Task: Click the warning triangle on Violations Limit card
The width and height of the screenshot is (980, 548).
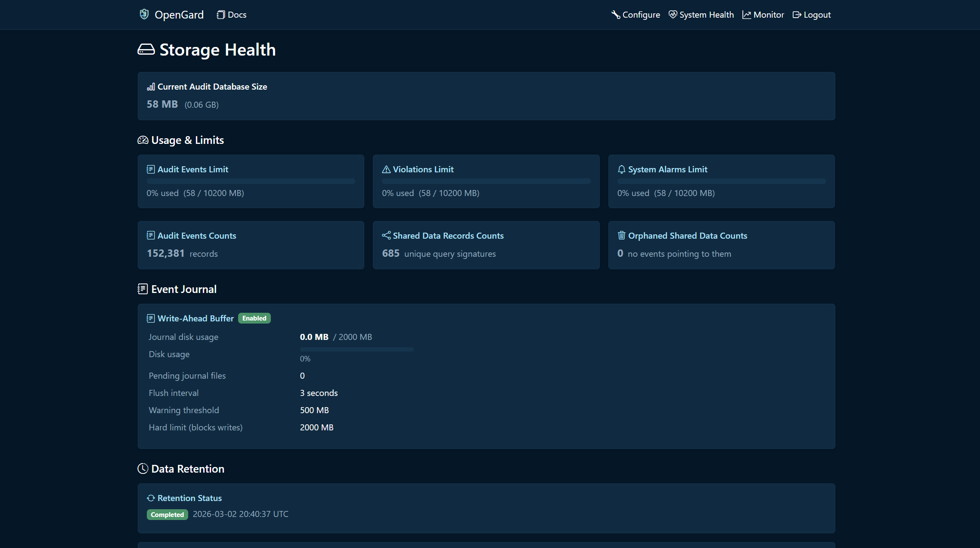Action: [x=386, y=169]
